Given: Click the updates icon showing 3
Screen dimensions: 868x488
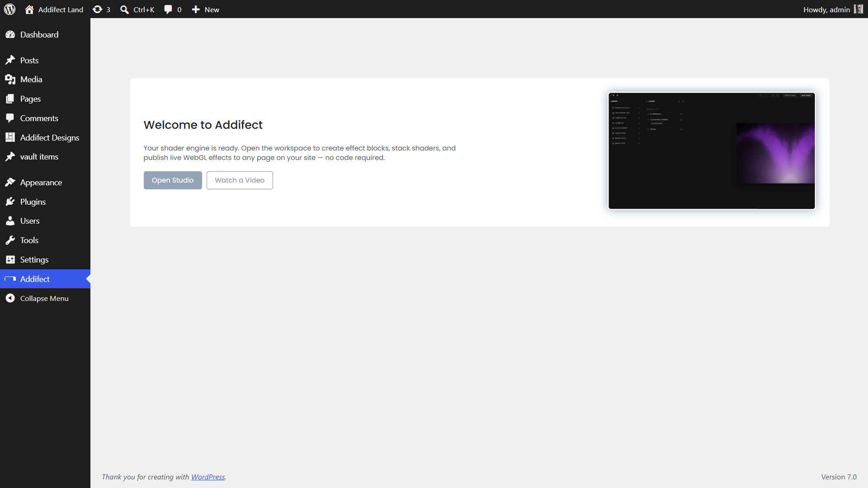Looking at the screenshot, I should [x=97, y=9].
